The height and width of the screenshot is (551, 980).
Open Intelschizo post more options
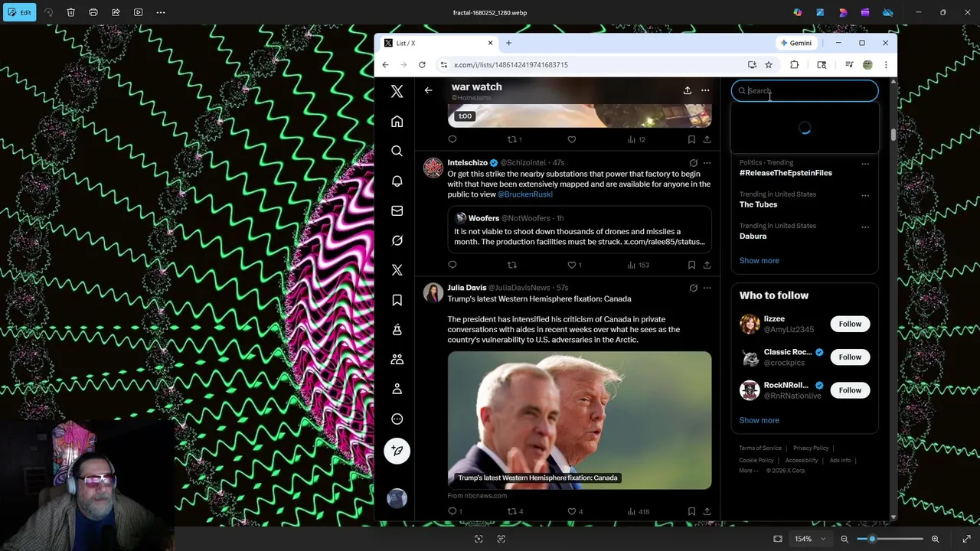pyautogui.click(x=707, y=163)
